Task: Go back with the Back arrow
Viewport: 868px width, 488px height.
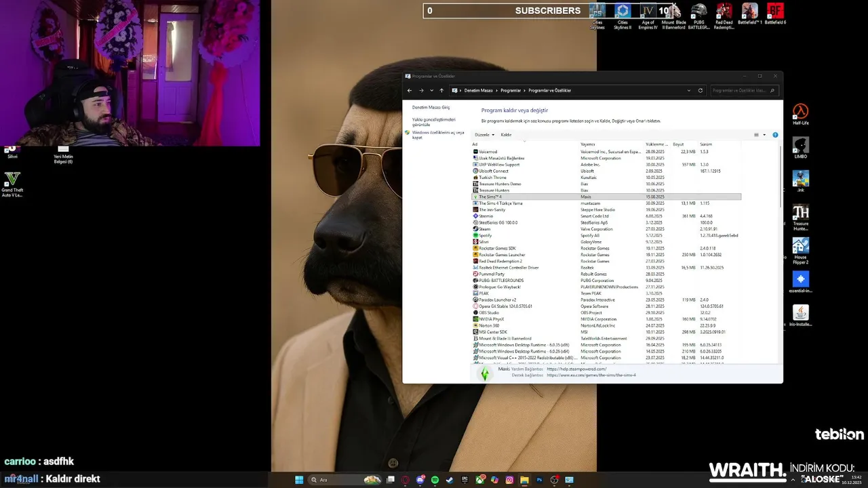Action: [410, 90]
